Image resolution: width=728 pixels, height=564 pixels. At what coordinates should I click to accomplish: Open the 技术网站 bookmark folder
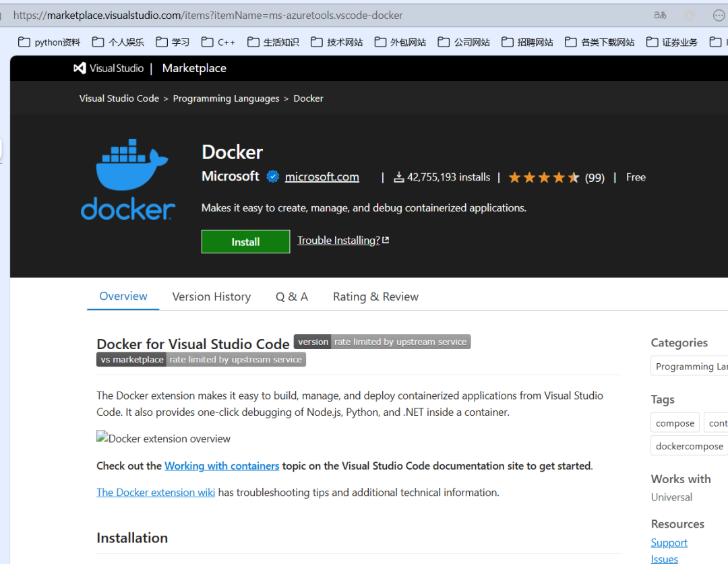point(336,42)
